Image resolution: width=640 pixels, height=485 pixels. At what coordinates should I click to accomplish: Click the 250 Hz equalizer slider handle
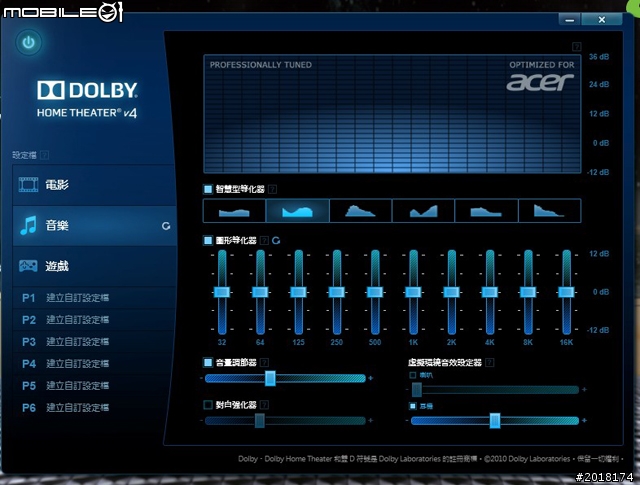click(x=337, y=292)
